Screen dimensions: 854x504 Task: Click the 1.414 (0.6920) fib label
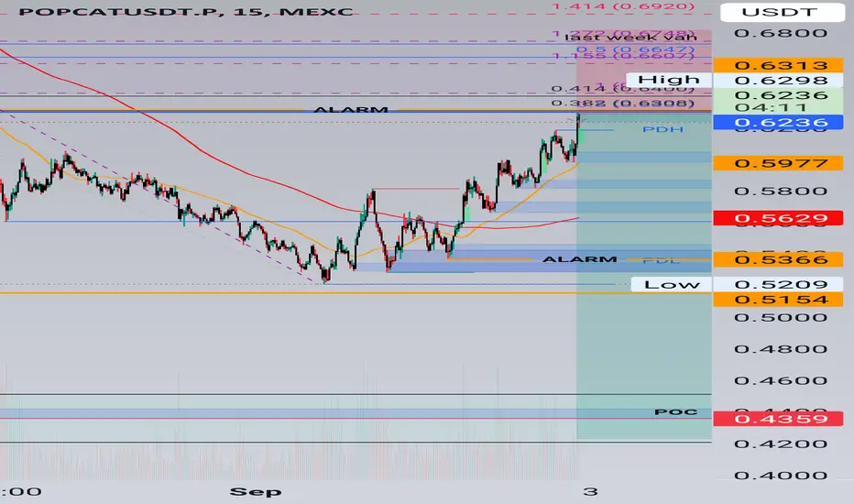623,6
